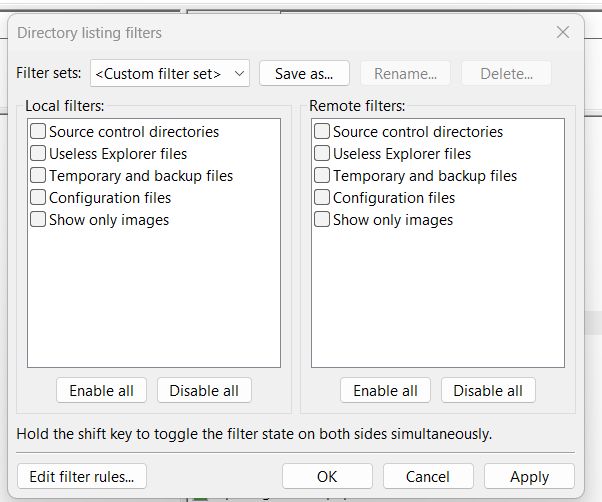Confirm with the OK button
The width and height of the screenshot is (602, 502).
(x=327, y=476)
